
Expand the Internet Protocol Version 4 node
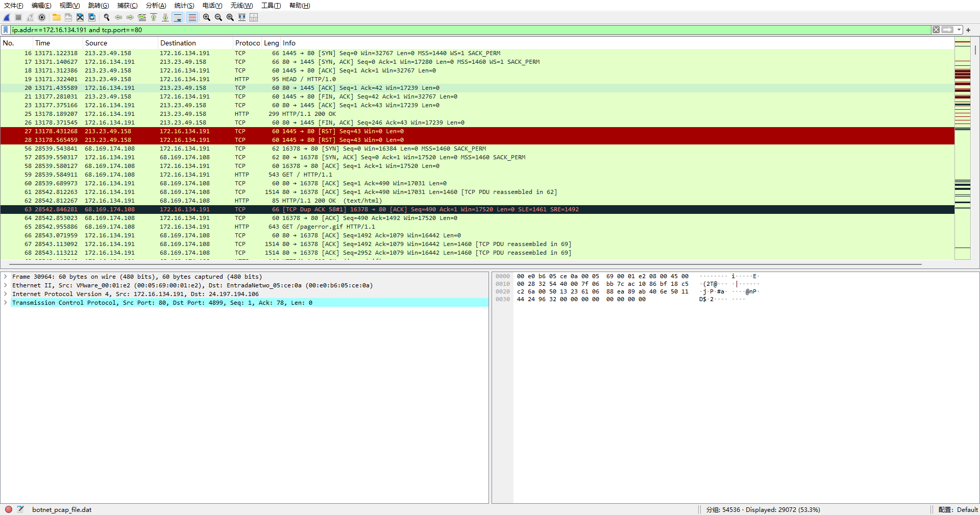tap(6, 294)
